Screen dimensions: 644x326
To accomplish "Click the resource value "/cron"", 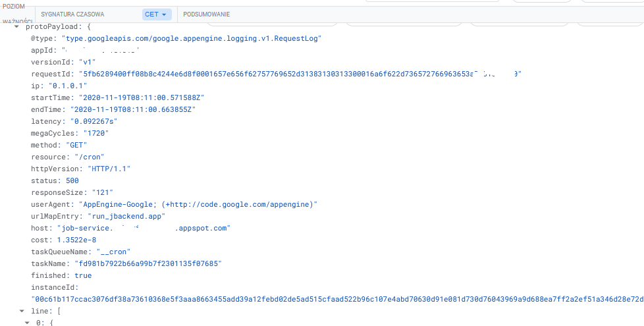I will [x=90, y=157].
